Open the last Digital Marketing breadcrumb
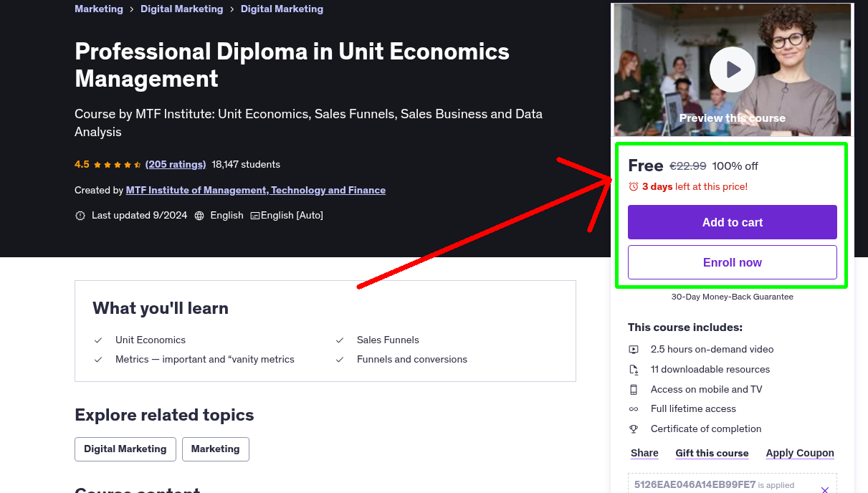868x493 pixels. coord(282,9)
